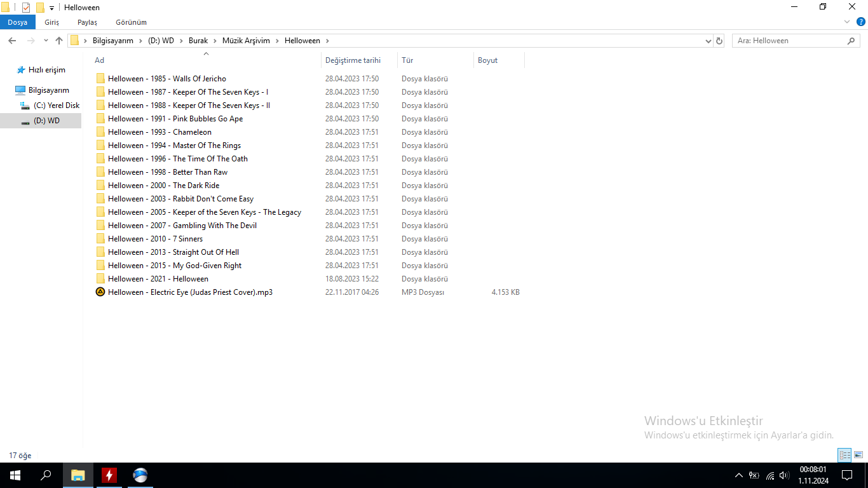868x488 pixels.
Task: Open taskbar Search magnifier
Action: click(x=46, y=475)
